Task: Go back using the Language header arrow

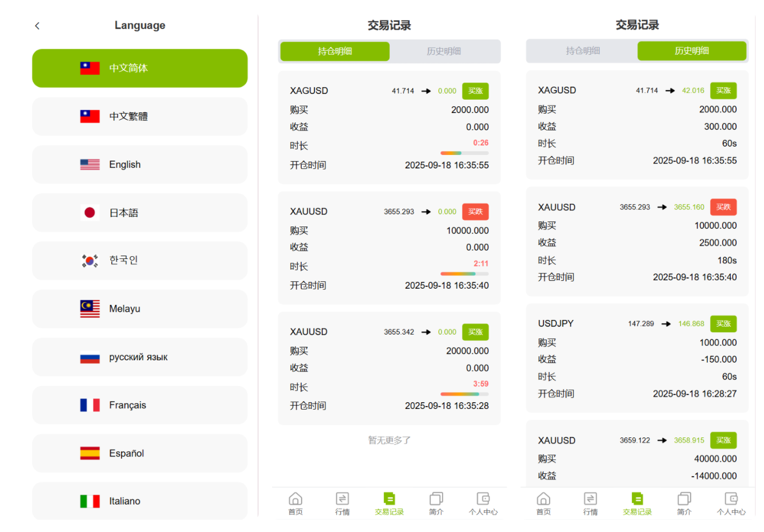Action: point(38,26)
